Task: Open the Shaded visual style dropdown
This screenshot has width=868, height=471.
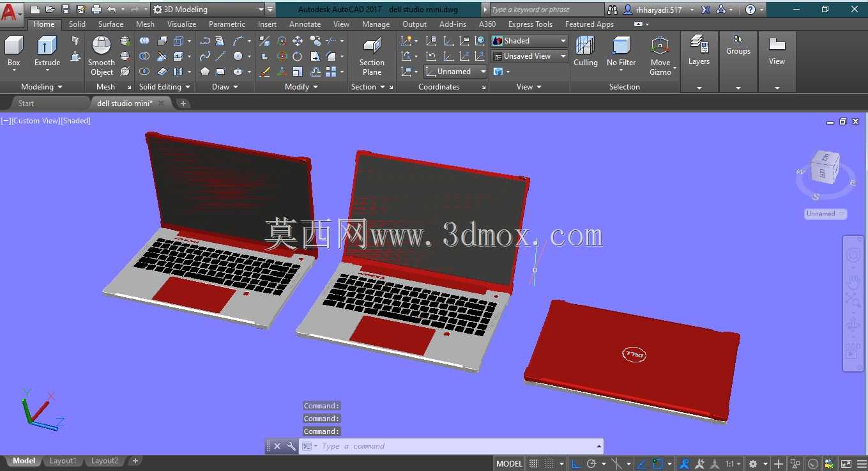Action: (529, 41)
